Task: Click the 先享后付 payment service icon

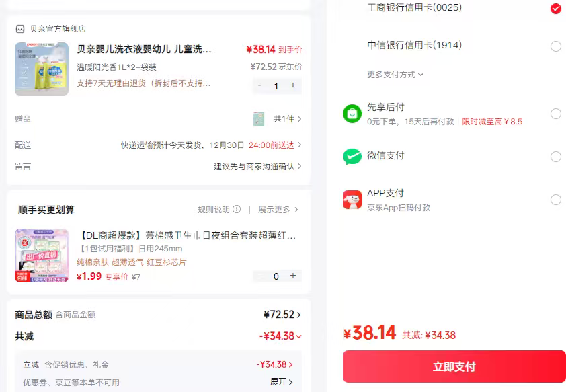Action: pos(352,114)
